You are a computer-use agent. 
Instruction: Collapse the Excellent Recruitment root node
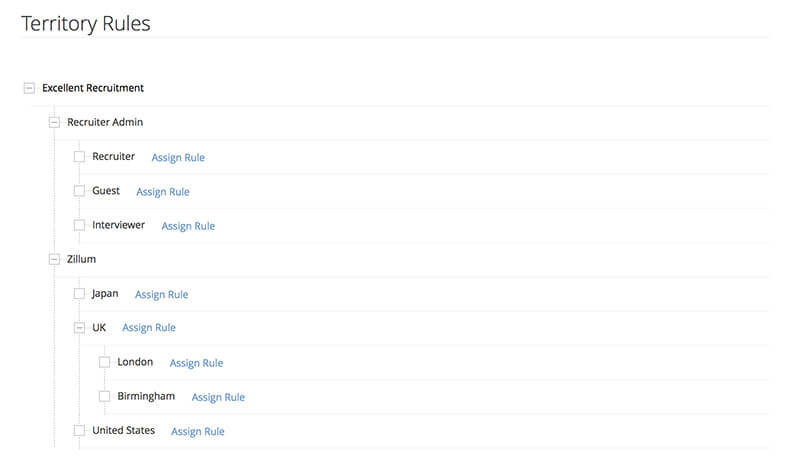tap(29, 88)
